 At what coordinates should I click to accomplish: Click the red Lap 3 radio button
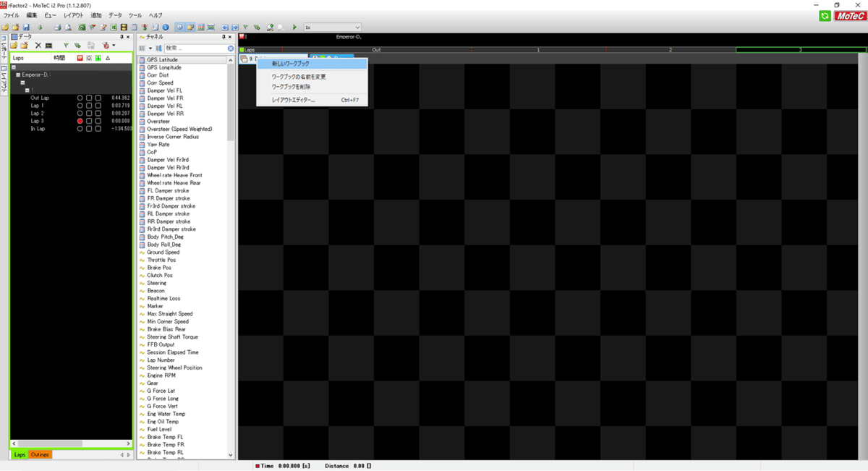[80, 122]
